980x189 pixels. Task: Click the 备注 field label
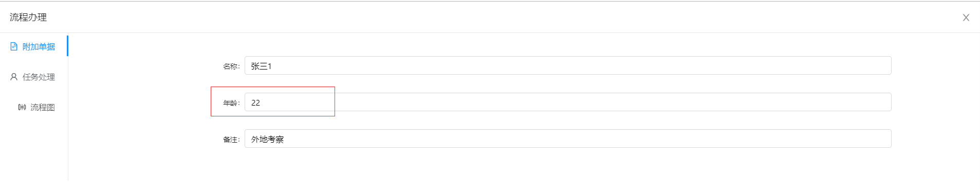pyautogui.click(x=231, y=140)
